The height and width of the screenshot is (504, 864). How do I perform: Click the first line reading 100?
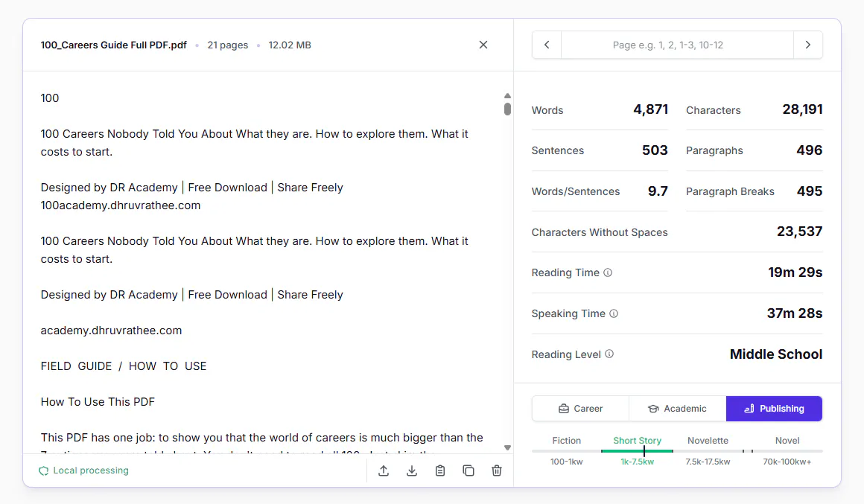click(x=50, y=98)
